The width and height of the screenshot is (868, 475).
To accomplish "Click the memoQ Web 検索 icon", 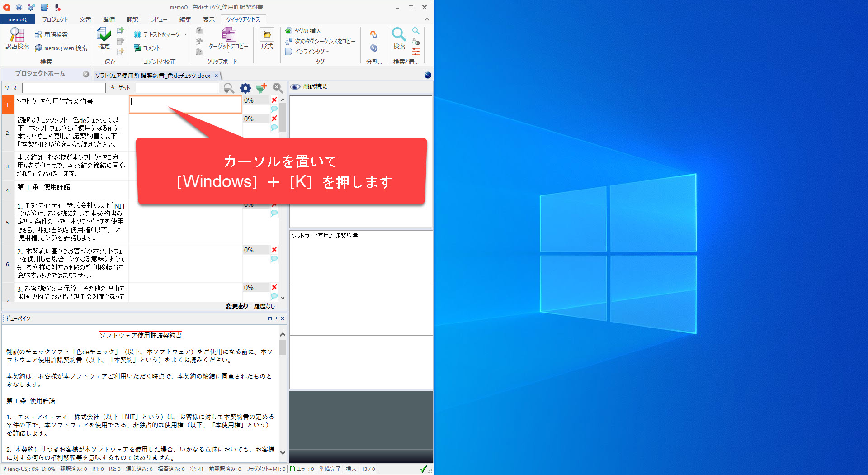I will [x=39, y=48].
